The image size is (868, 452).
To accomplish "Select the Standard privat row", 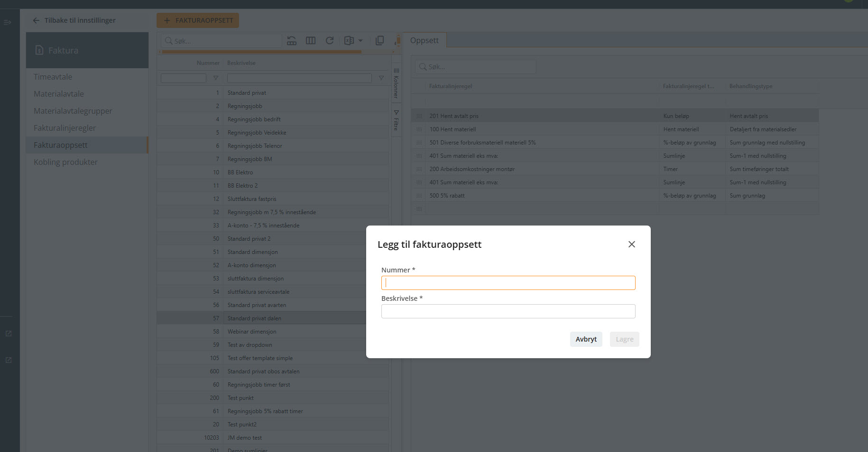I will 273,93.
